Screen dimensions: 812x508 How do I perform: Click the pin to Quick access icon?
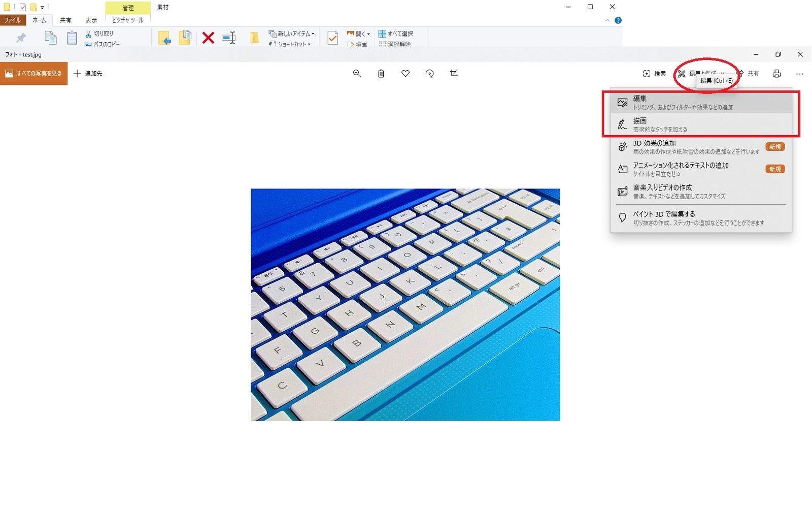coord(21,38)
